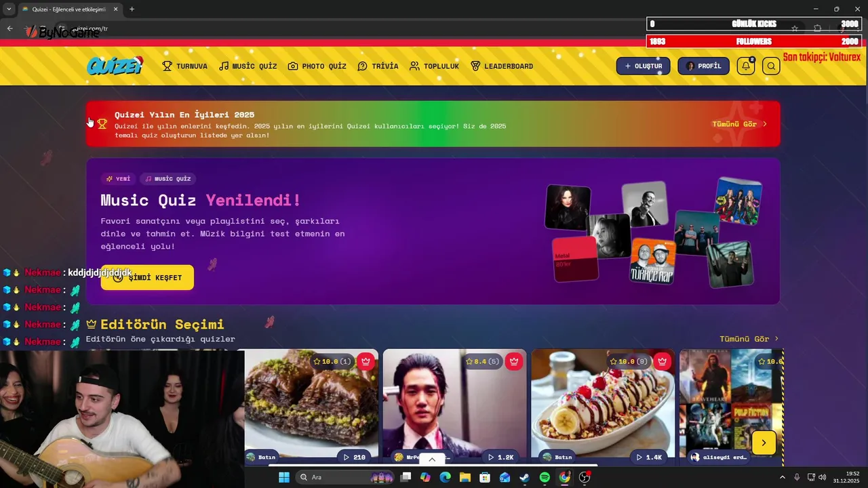Click the Türkçe Rap playlist cover
The width and height of the screenshot is (868, 488).
pyautogui.click(x=652, y=261)
